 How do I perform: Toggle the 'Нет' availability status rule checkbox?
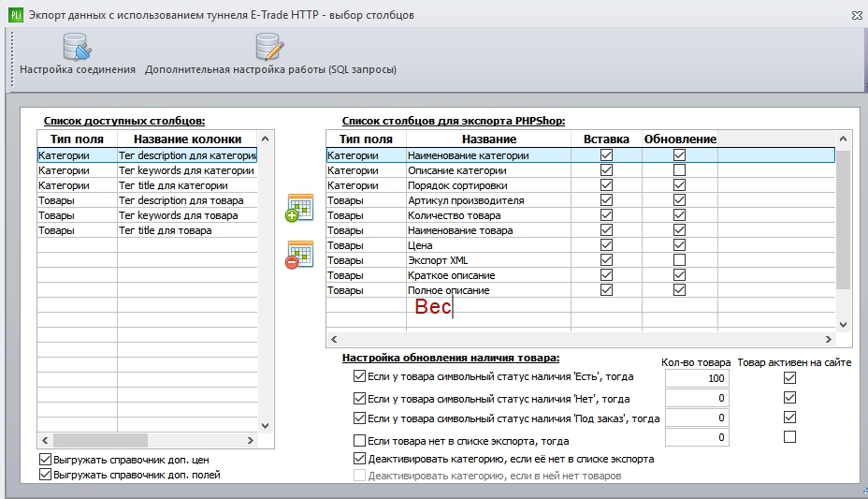tap(359, 398)
